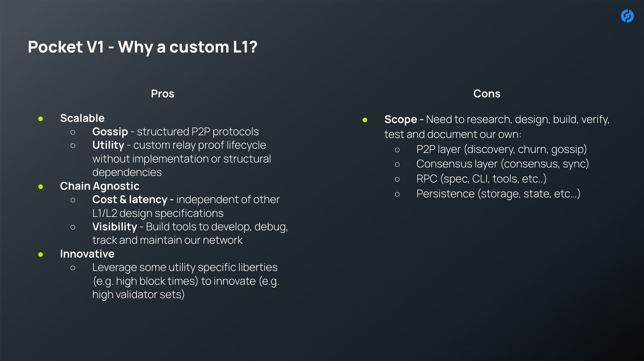Image resolution: width=644 pixels, height=361 pixels.
Task: Select the 'Consensus layer (consensus, sync)' line
Action: (x=502, y=164)
